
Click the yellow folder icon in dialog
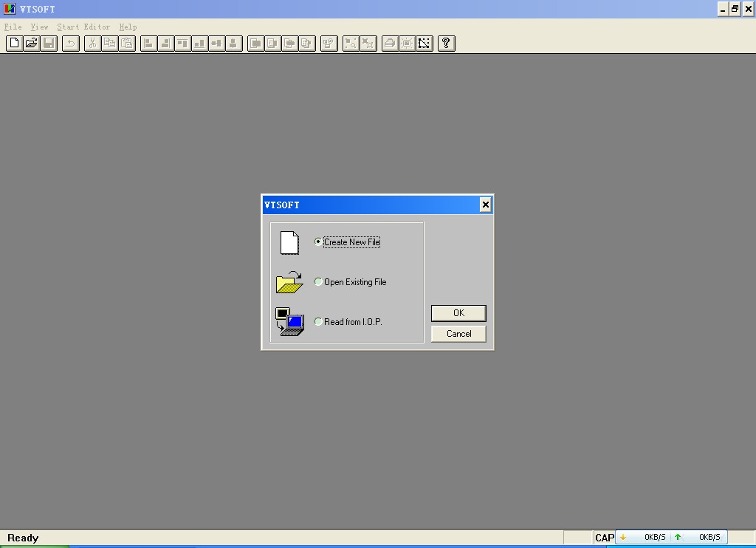pyautogui.click(x=289, y=282)
